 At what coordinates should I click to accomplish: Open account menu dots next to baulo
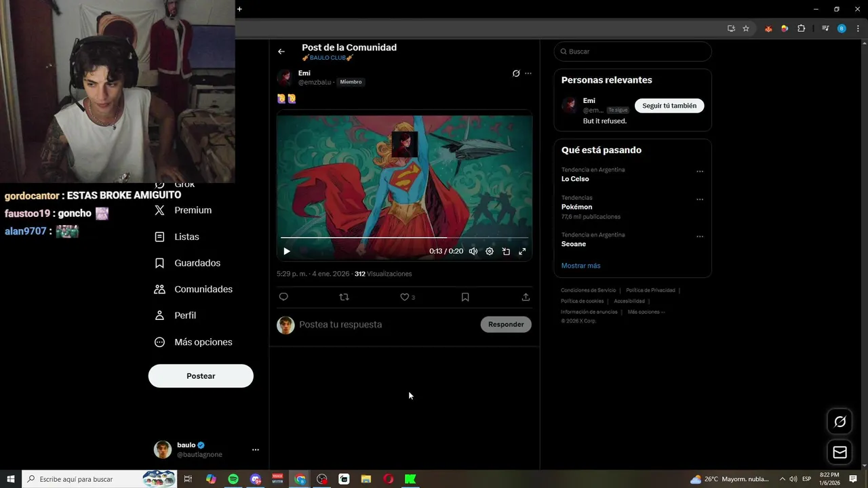256,449
